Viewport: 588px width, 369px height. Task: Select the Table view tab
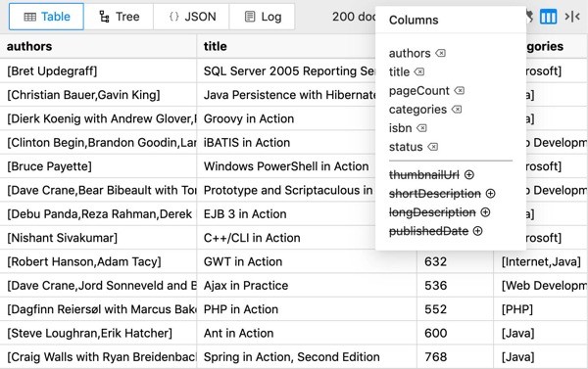[x=46, y=17]
